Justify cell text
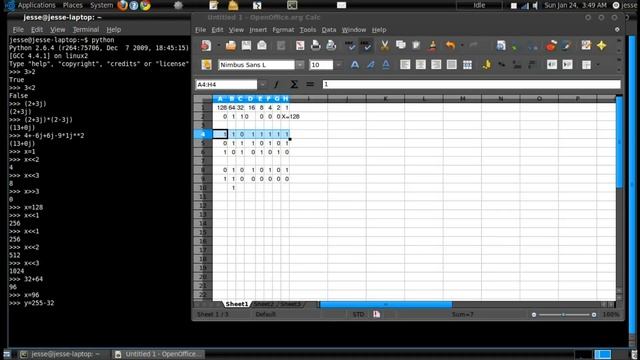 pos(451,64)
